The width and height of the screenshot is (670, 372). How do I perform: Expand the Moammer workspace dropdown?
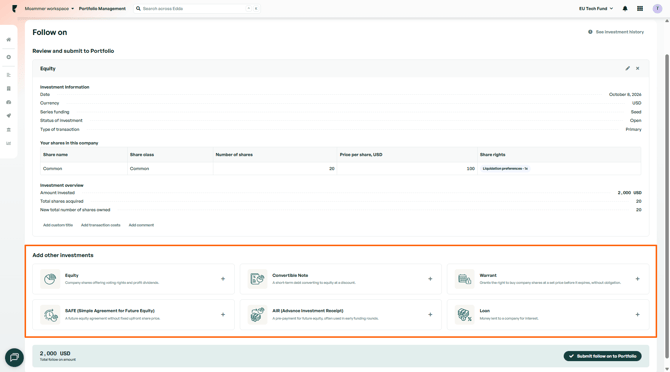(49, 9)
